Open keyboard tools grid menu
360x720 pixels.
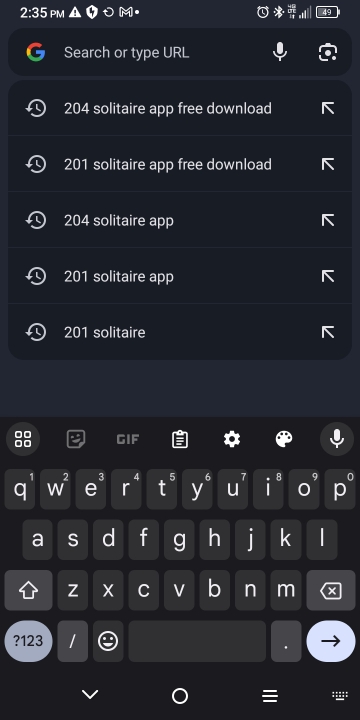tap(23, 439)
